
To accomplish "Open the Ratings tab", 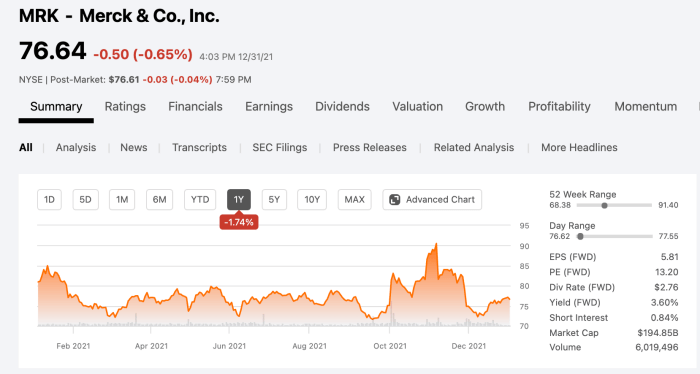I will (x=125, y=107).
